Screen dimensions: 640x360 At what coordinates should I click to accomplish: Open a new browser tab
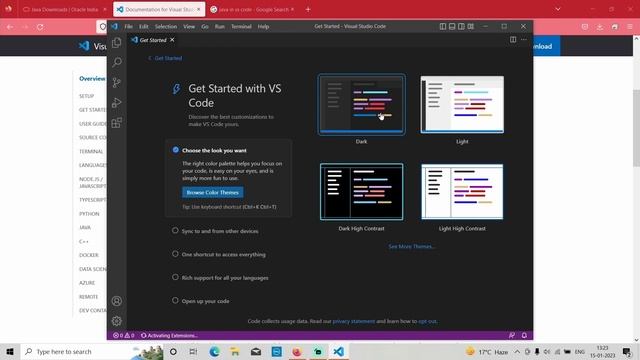tap(308, 9)
